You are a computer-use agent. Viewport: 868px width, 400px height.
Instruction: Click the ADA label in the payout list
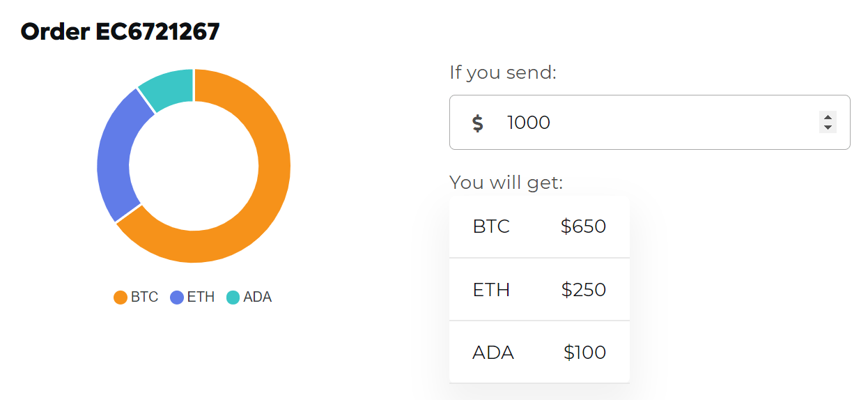pos(493,353)
